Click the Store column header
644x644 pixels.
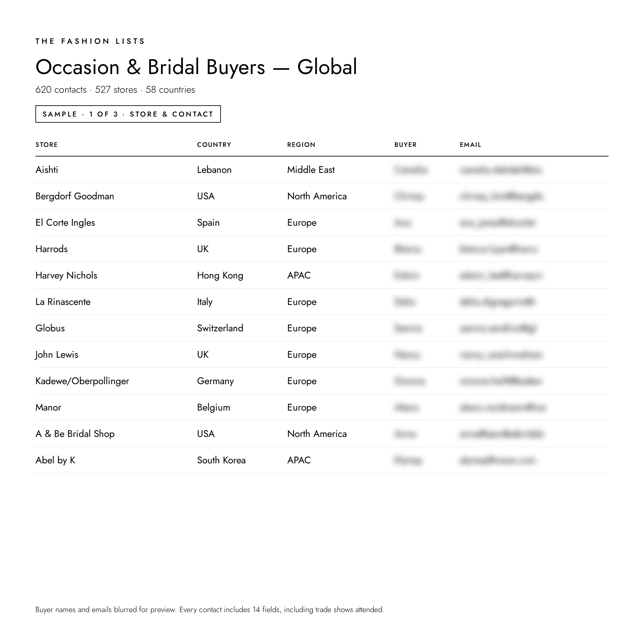click(x=47, y=145)
